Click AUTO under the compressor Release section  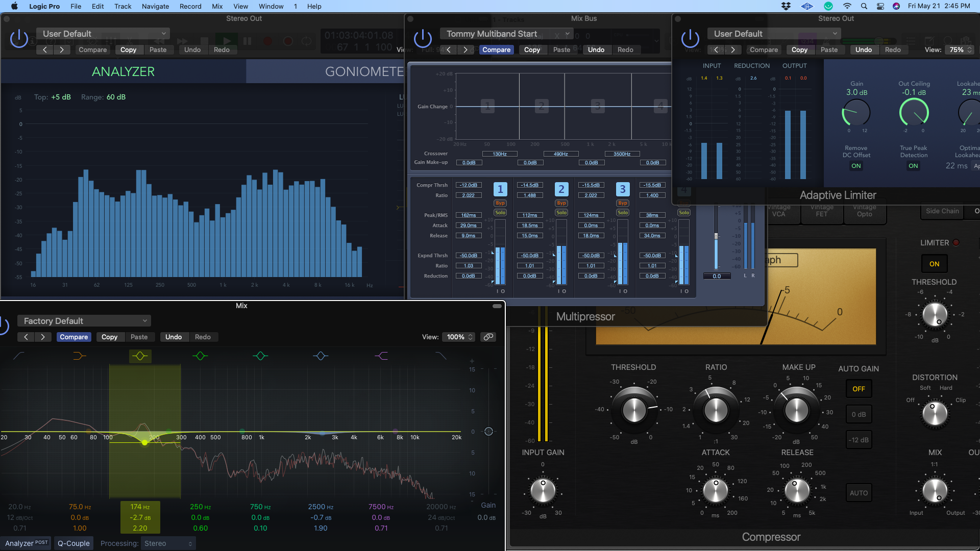click(859, 492)
